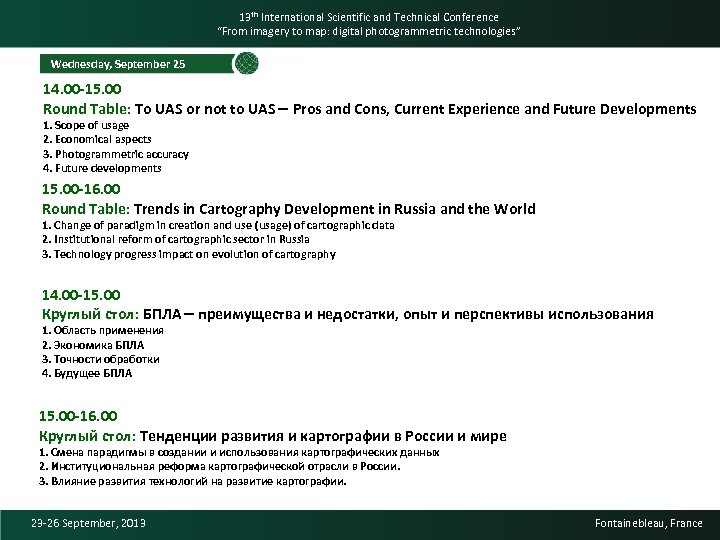Click the green globe logo icon
The height and width of the screenshot is (540, 720).
click(246, 63)
